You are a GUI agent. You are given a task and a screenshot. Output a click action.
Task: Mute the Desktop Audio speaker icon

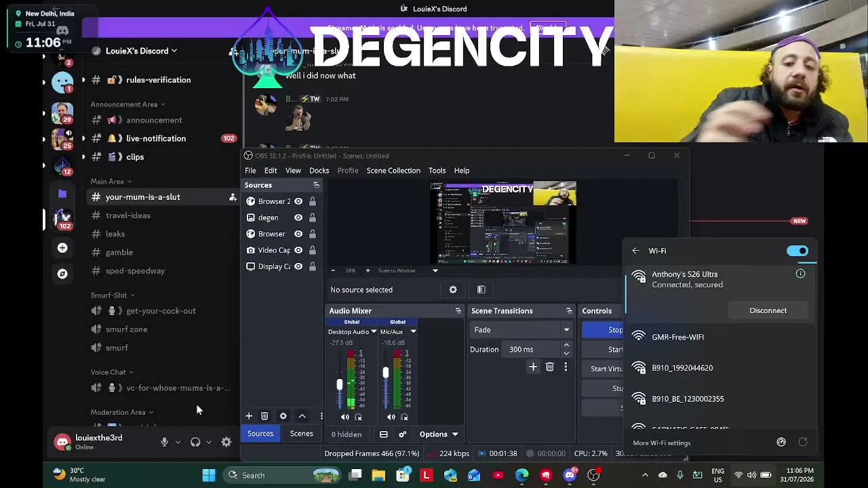click(345, 418)
